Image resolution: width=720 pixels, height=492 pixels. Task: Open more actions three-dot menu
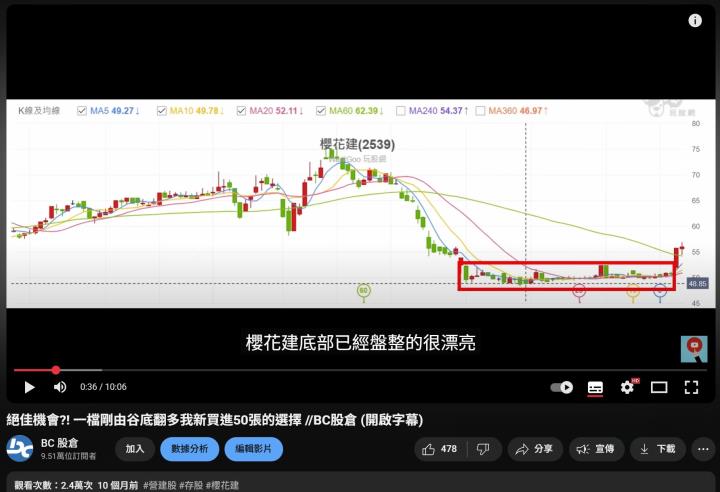tap(703, 449)
